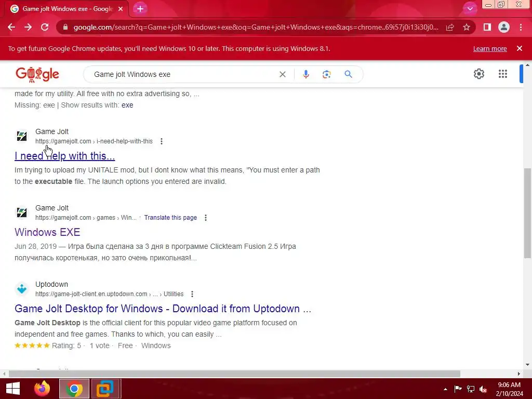Image resolution: width=532 pixels, height=399 pixels.
Task: Click Game Jolt favicon above 'I need help'
Action: click(22, 136)
